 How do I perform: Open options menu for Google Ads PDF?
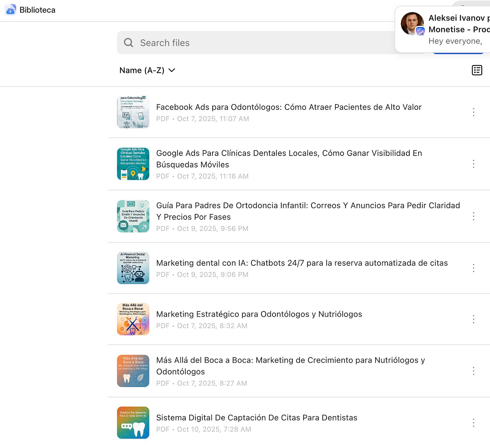[x=474, y=164]
